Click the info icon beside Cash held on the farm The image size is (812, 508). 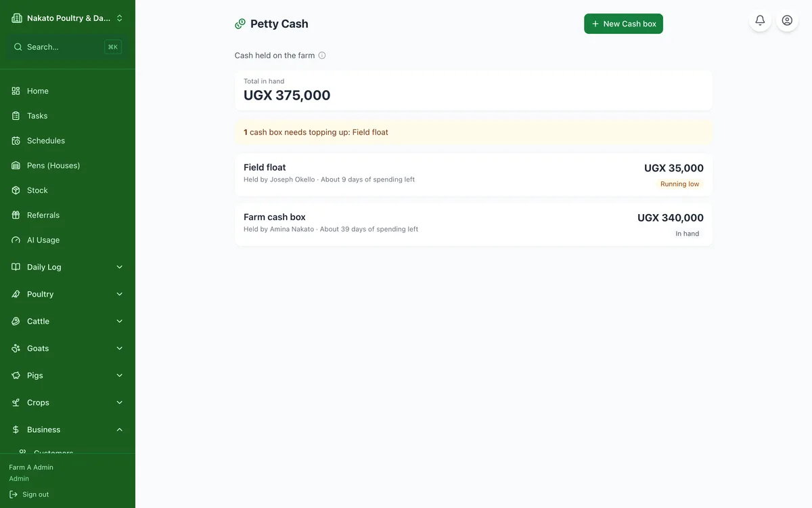tap(322, 56)
